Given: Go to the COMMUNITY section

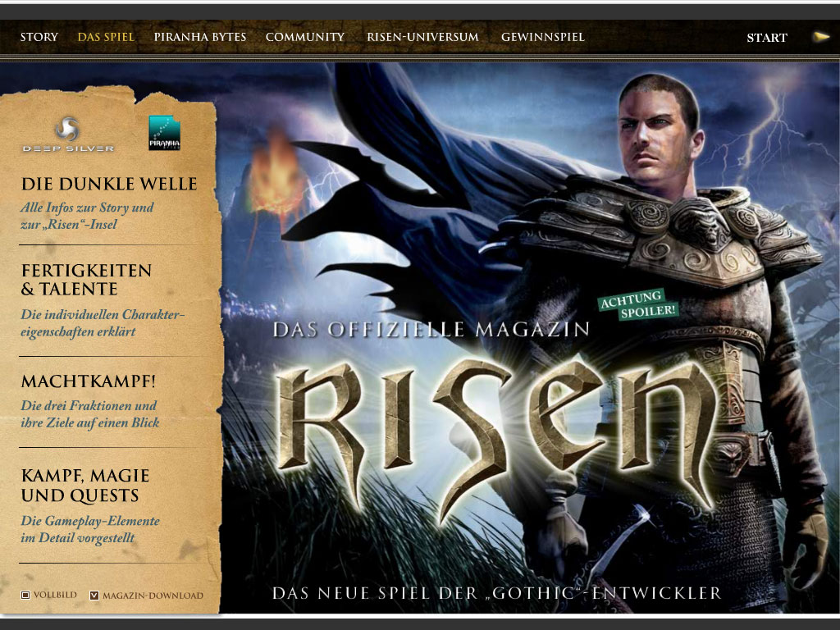Looking at the screenshot, I should click(305, 37).
